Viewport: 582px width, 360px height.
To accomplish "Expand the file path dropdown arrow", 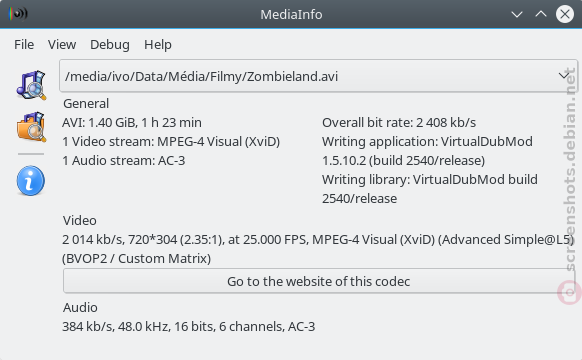I will (564, 76).
